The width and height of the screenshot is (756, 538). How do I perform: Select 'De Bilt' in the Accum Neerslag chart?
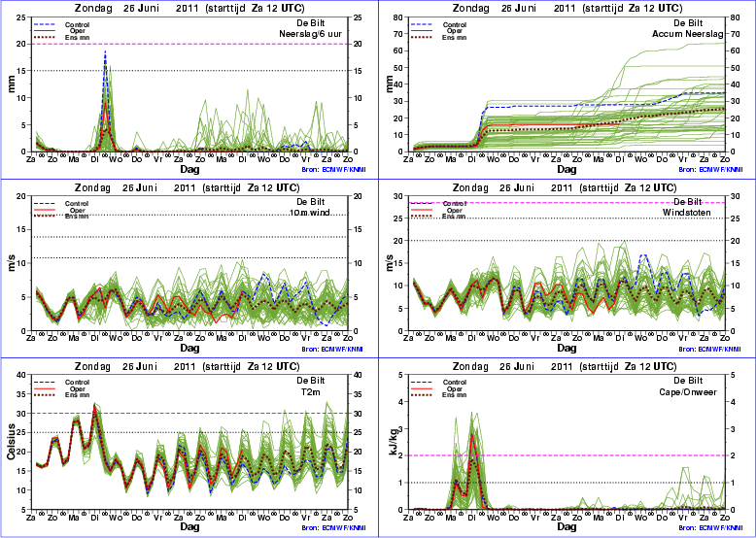click(x=688, y=23)
